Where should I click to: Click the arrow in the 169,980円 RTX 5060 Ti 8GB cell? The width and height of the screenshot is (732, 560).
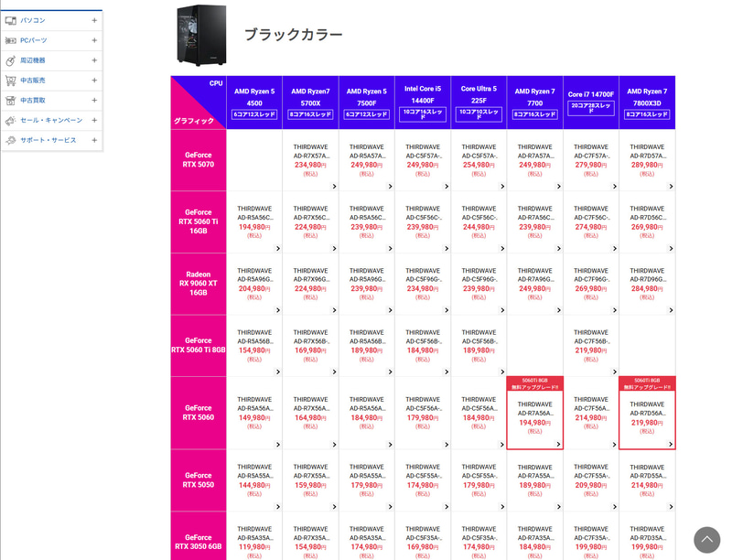(334, 372)
